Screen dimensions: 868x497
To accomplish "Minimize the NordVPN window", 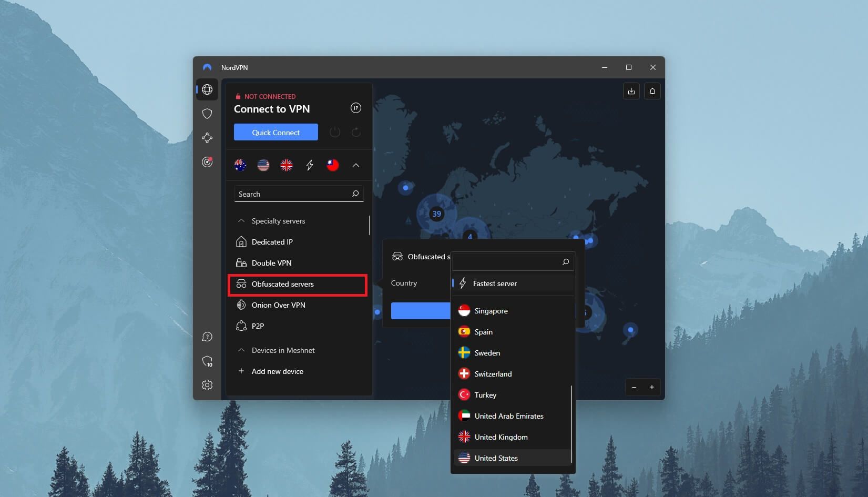I will 605,67.
